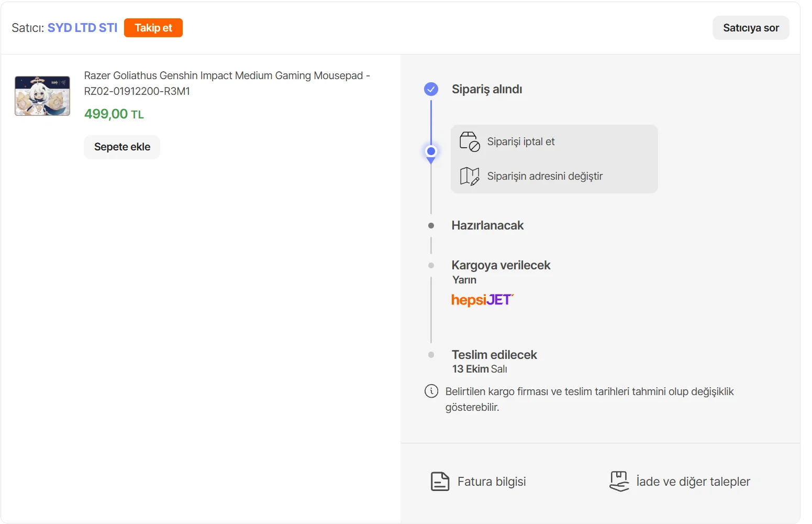Open the Razer Goliathus mousepad product title

point(227,83)
